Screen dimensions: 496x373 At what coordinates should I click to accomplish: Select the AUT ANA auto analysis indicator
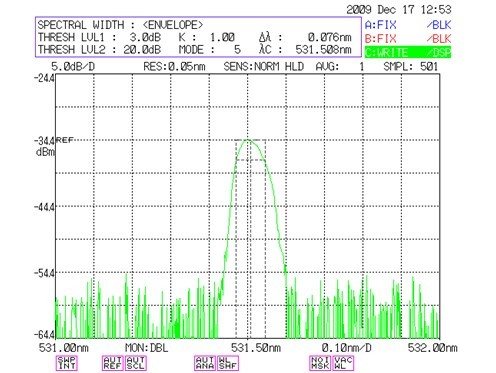point(205,363)
